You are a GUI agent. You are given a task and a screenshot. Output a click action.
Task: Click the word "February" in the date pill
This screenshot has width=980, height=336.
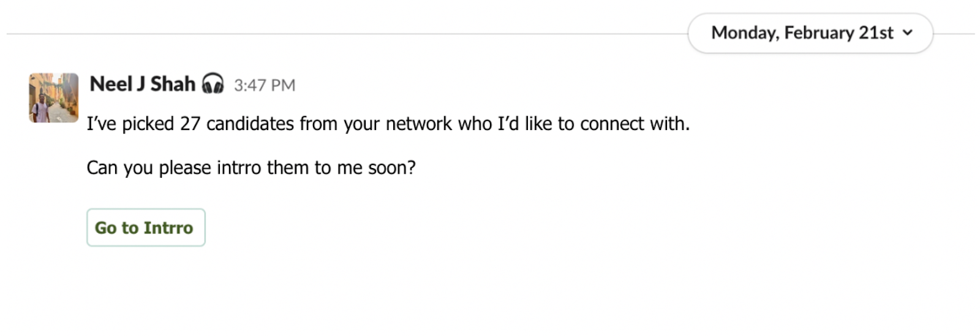[x=819, y=33]
